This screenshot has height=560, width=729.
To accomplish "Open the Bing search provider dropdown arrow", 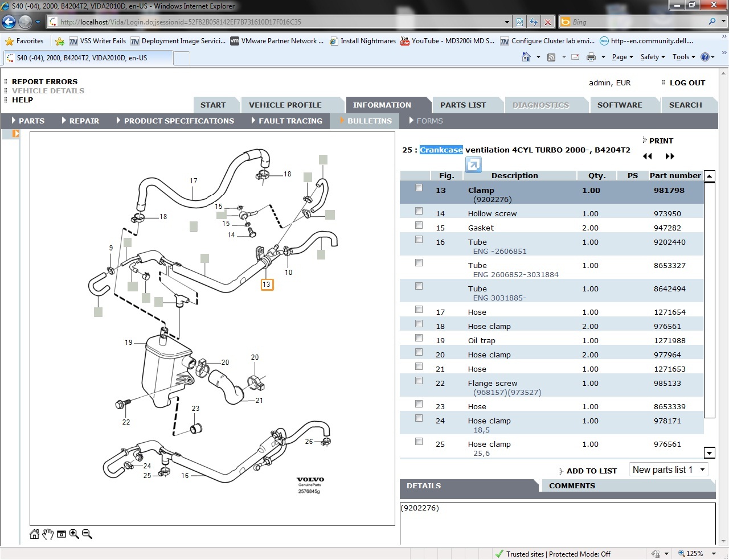I will point(724,22).
